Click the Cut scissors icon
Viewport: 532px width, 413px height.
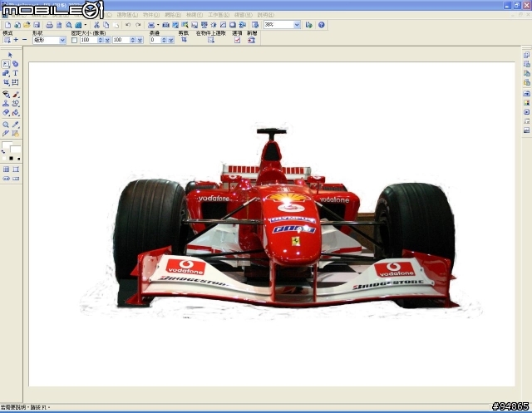click(x=96, y=25)
